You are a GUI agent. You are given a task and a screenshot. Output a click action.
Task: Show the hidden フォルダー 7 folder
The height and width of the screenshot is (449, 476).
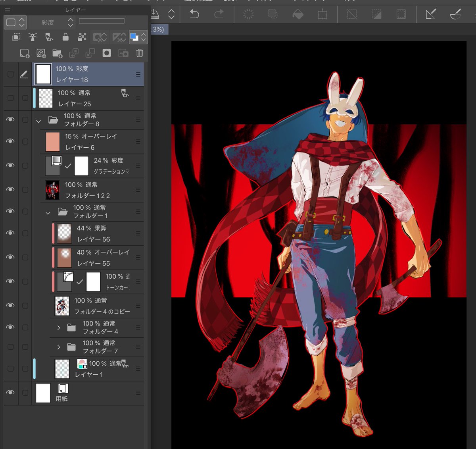coord(10,347)
